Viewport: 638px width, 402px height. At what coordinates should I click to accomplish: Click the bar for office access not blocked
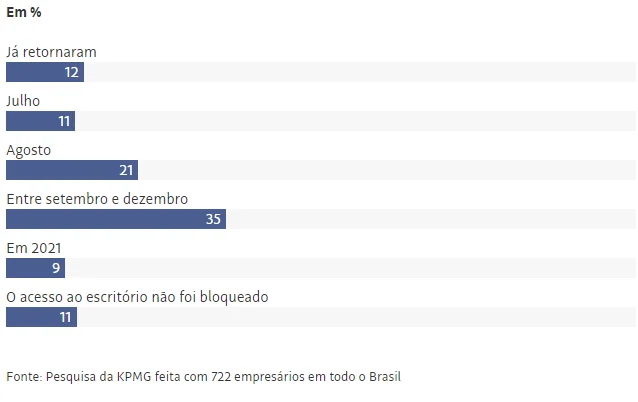click(x=42, y=317)
